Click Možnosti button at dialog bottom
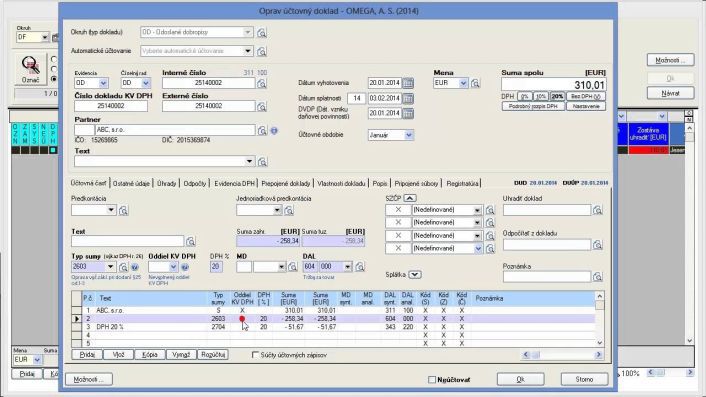 click(89, 379)
